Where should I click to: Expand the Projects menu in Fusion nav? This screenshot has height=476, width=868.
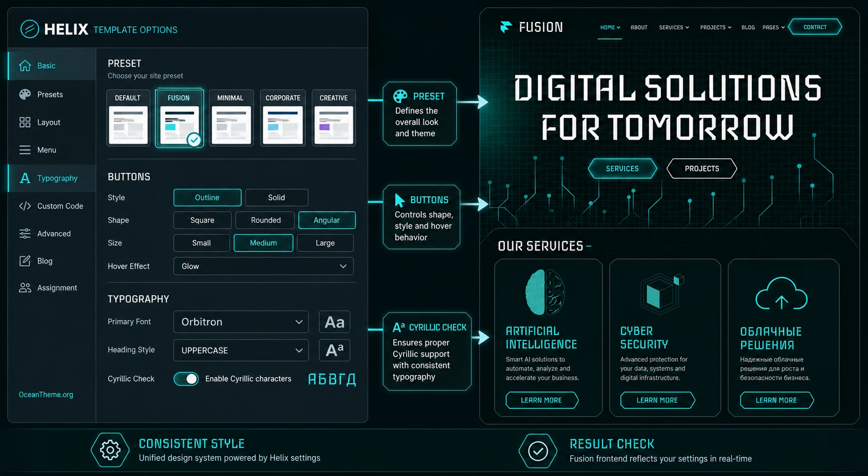(x=716, y=28)
